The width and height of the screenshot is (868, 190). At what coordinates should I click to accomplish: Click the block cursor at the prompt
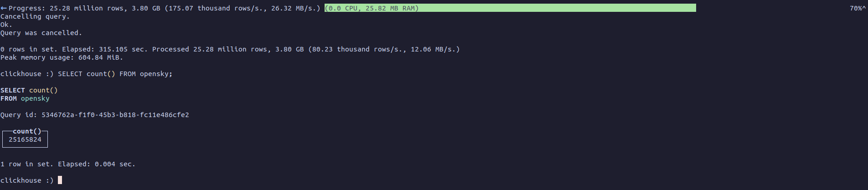point(60,180)
